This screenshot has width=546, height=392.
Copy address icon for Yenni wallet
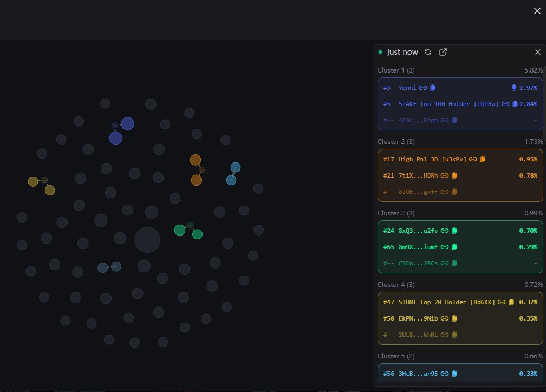[433, 88]
